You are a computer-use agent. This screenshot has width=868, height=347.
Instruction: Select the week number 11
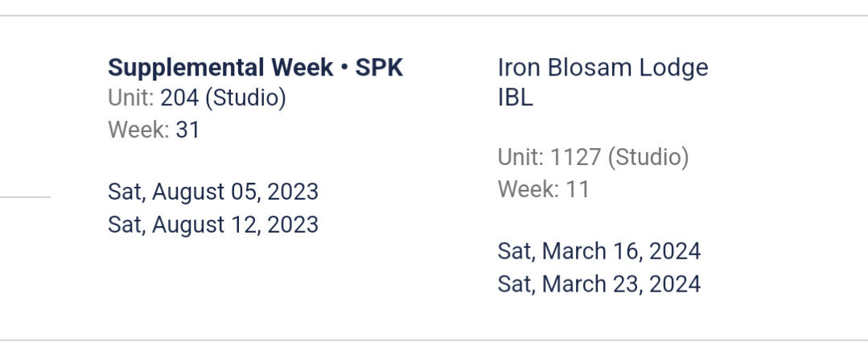[578, 190]
